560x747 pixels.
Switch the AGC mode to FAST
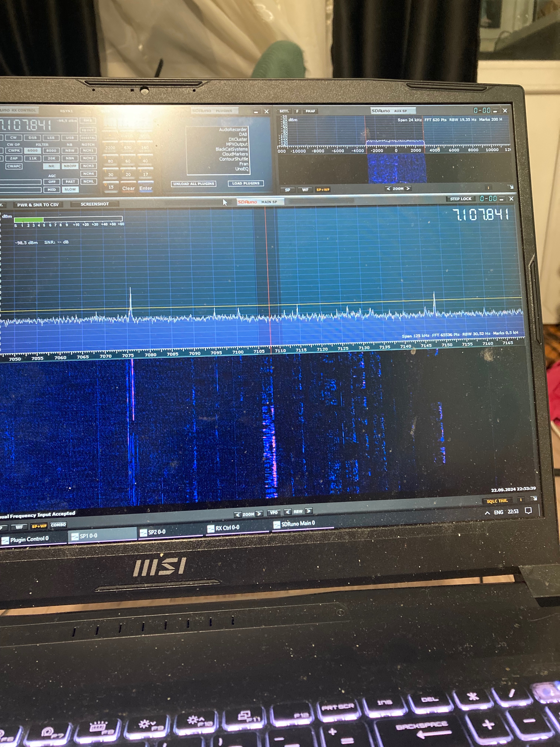[x=70, y=182]
